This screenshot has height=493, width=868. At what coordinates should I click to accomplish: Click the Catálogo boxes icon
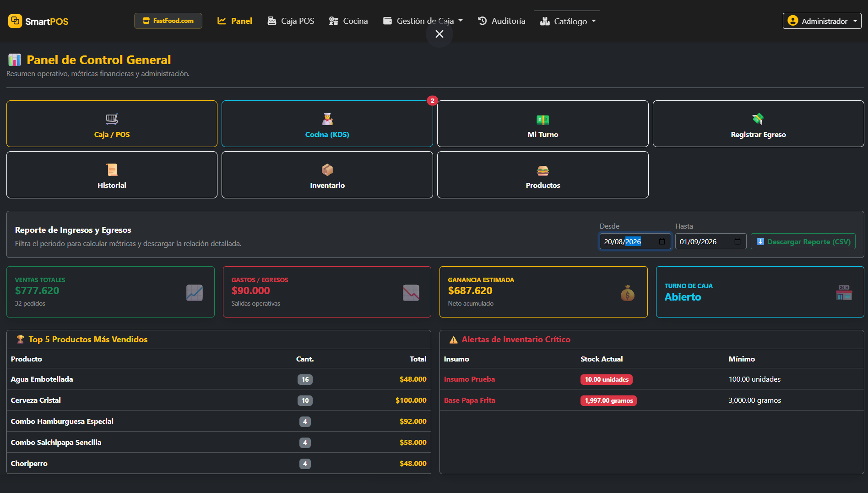[x=545, y=21]
